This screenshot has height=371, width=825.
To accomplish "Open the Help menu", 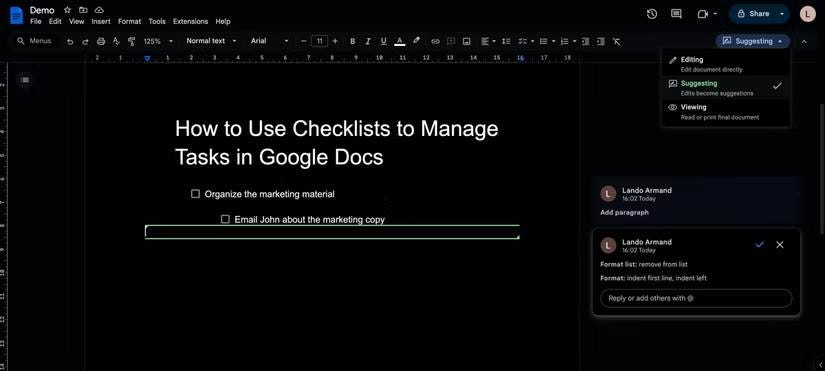I will pyautogui.click(x=223, y=22).
